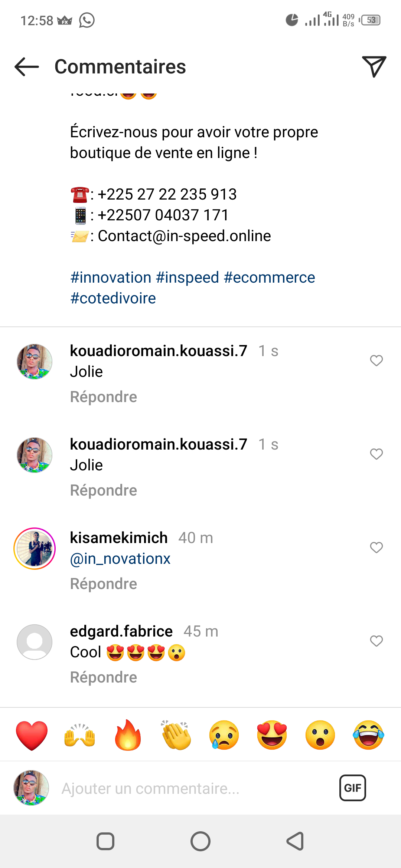Insert the surprised face quick emoji
The width and height of the screenshot is (401, 868).
click(320, 735)
